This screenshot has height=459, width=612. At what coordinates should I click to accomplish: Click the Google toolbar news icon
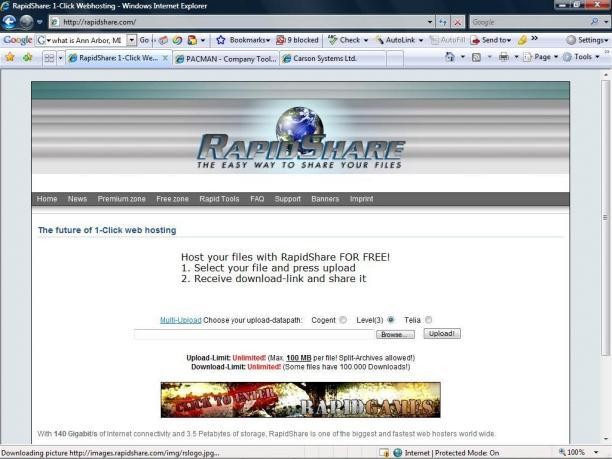click(164, 40)
